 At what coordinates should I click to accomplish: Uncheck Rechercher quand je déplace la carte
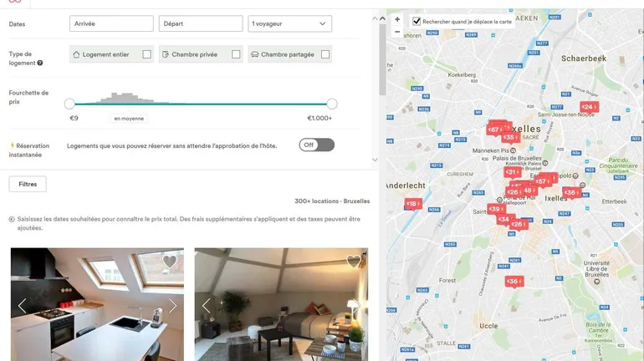pos(417,21)
